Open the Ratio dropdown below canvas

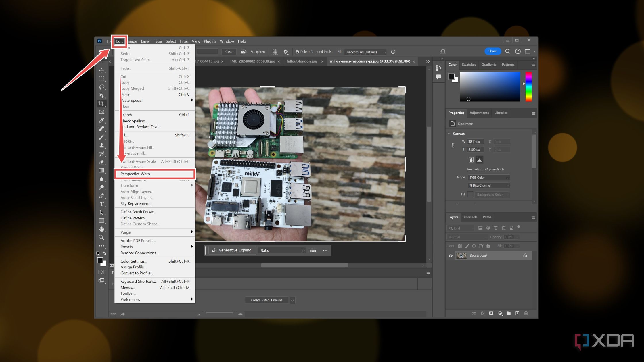(x=282, y=251)
